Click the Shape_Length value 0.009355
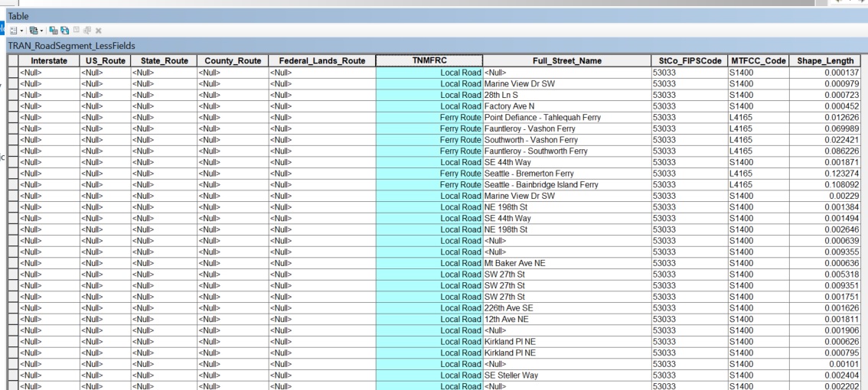Screen dimensions: 868x390 coord(825,252)
